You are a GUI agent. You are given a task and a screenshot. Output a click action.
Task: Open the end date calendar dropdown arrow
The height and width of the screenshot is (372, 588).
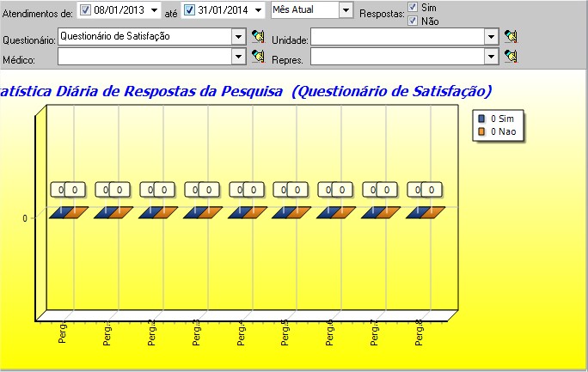click(259, 10)
